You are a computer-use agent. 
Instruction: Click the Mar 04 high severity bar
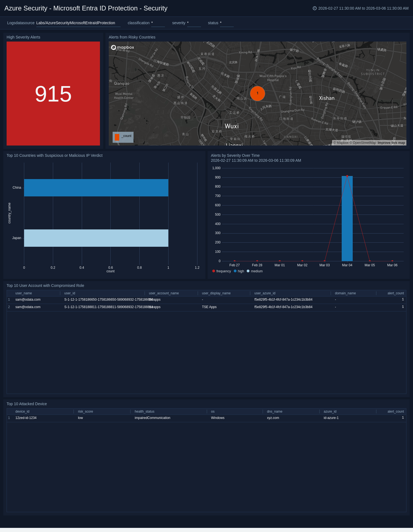point(347,220)
